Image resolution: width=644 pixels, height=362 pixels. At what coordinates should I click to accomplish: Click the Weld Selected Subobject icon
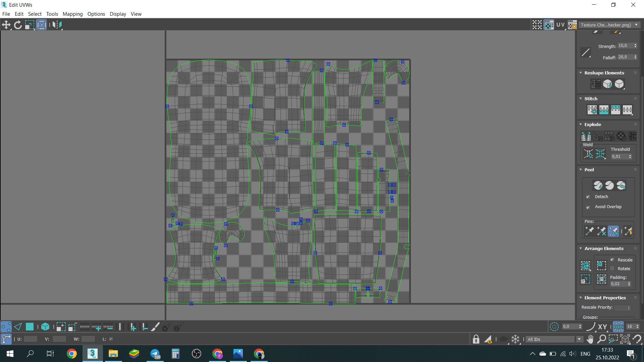click(600, 154)
